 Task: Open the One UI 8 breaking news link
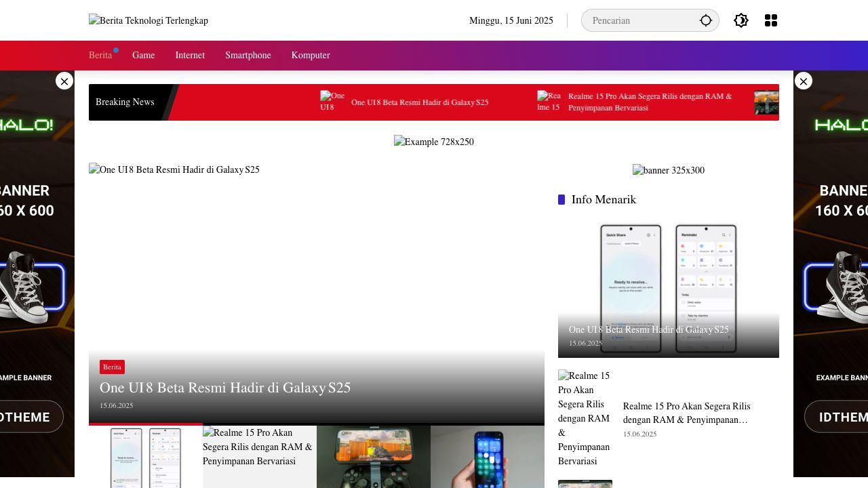(x=420, y=102)
